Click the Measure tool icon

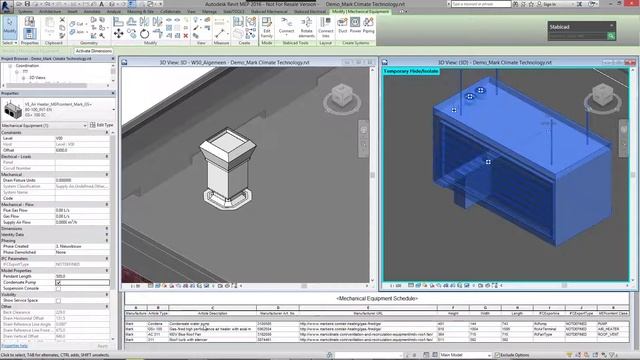click(220, 33)
